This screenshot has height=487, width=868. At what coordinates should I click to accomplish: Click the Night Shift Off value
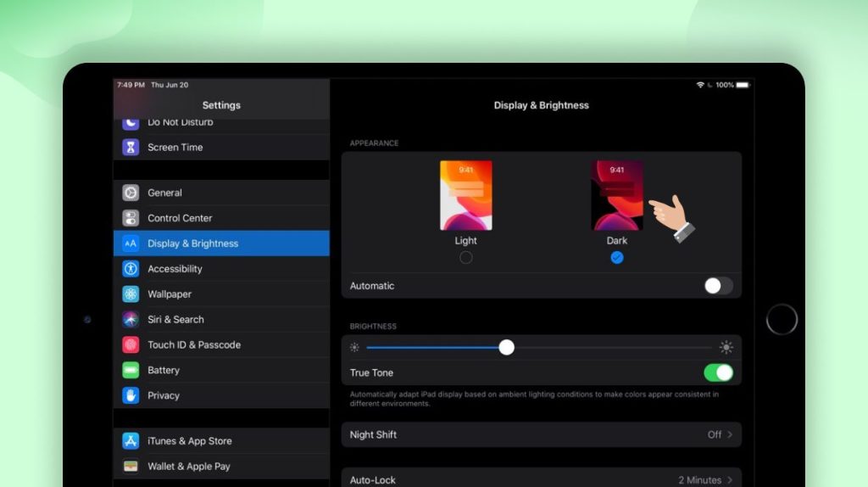tap(714, 435)
